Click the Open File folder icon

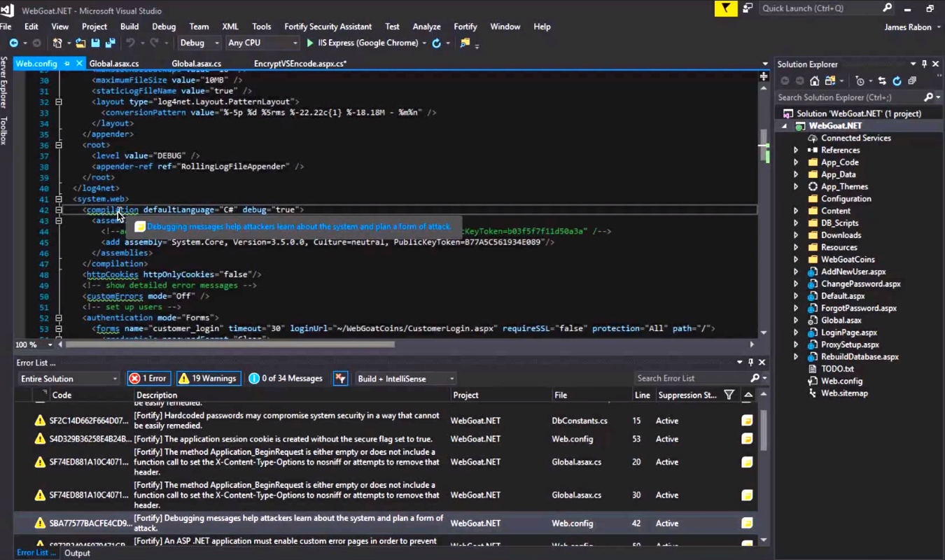click(80, 43)
